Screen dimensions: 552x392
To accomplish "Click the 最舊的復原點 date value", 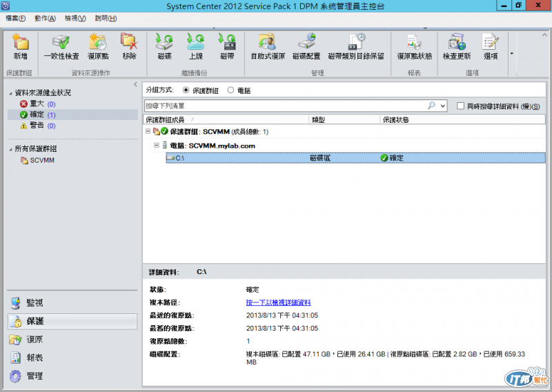I will point(282,329).
